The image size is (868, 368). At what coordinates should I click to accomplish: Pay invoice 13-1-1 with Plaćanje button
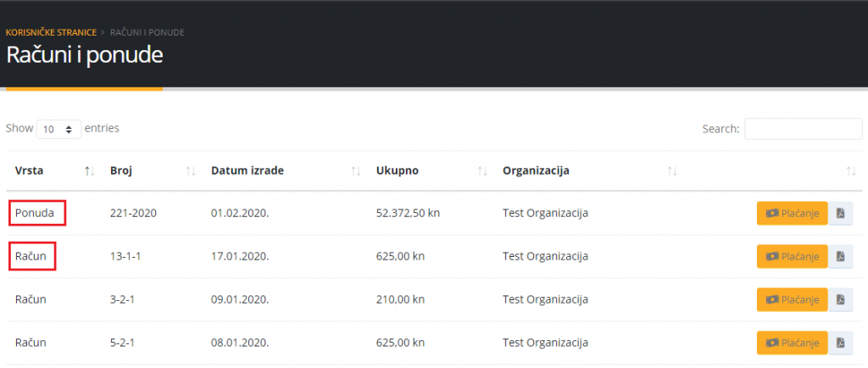pos(792,256)
